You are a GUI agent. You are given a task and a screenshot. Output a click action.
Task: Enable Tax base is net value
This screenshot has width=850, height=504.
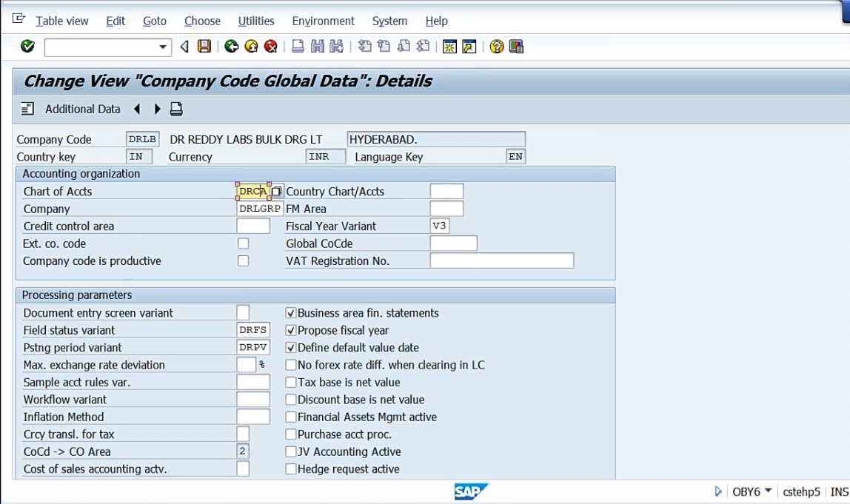pyautogui.click(x=291, y=383)
